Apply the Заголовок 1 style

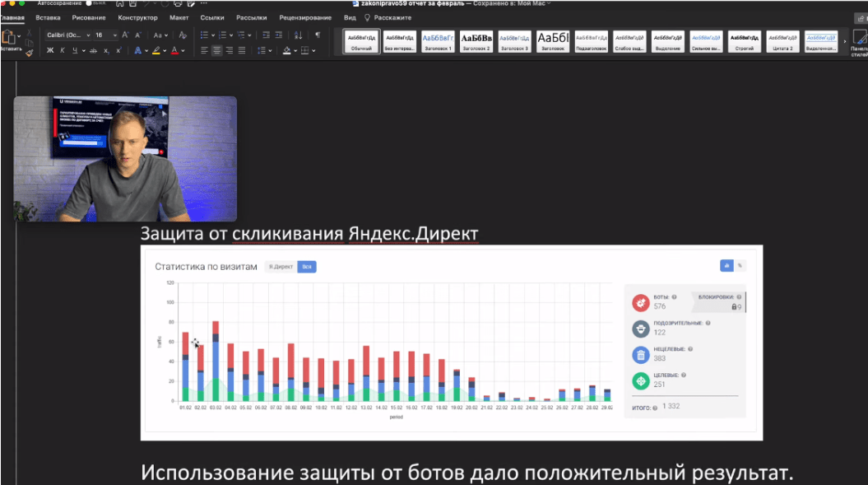pyautogui.click(x=438, y=41)
